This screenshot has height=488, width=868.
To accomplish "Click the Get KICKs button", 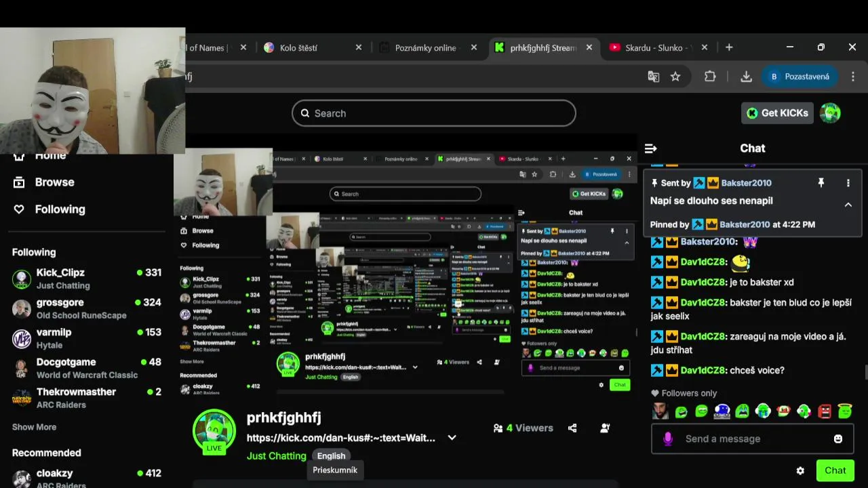I will click(777, 113).
